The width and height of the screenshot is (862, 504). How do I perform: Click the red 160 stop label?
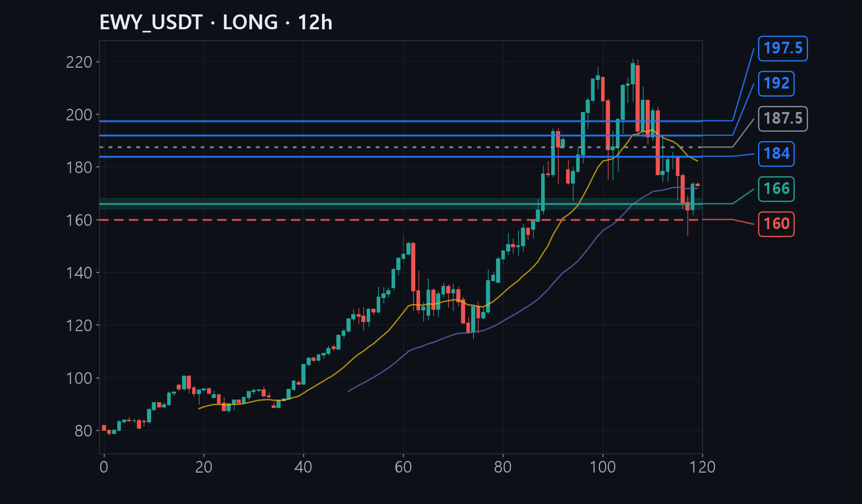776,223
